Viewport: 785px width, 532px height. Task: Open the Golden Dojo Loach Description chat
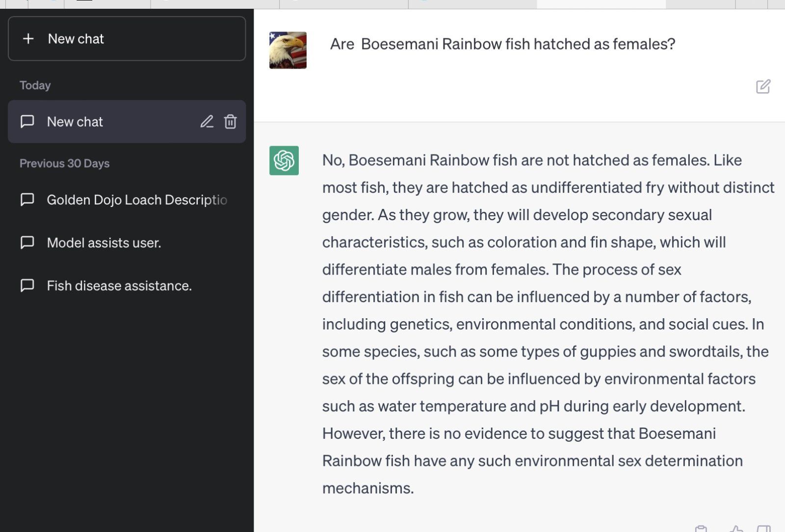127,200
